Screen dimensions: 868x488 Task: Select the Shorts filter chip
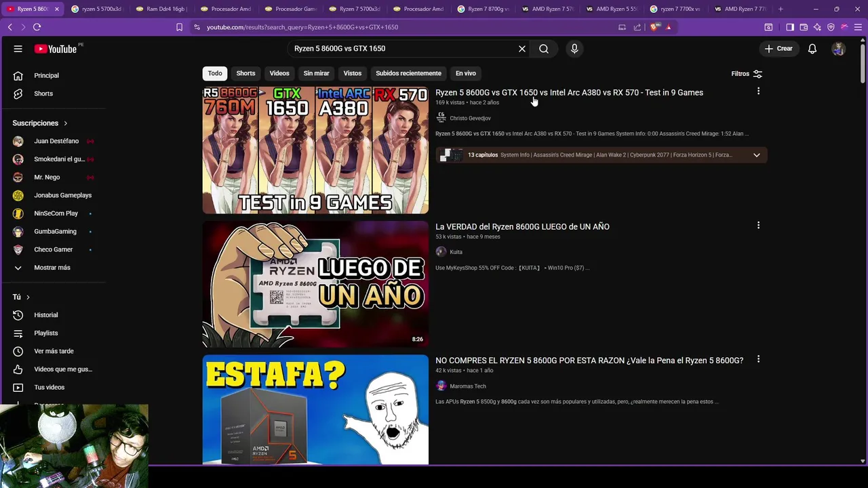pyautogui.click(x=245, y=73)
